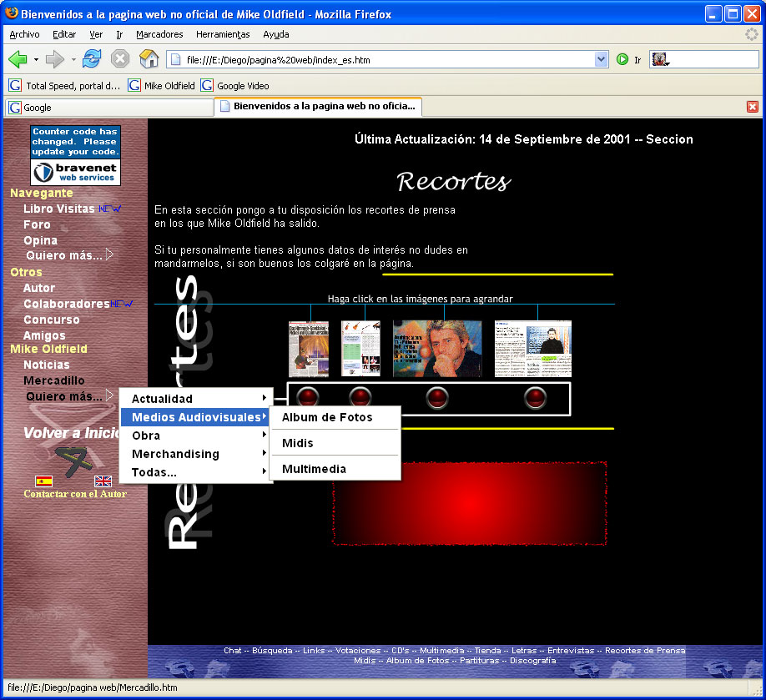766x700 pixels.
Task: Click the green Go (Ir) button
Action: [x=622, y=59]
